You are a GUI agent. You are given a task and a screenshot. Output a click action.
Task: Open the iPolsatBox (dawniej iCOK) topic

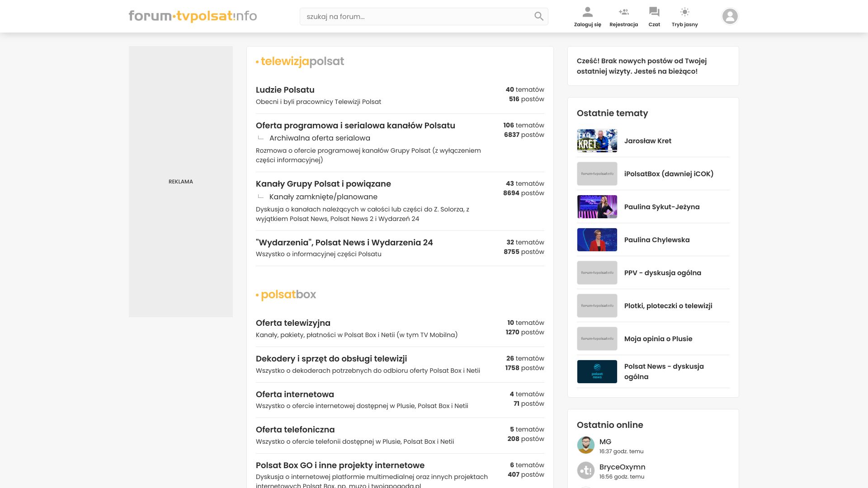(x=669, y=174)
